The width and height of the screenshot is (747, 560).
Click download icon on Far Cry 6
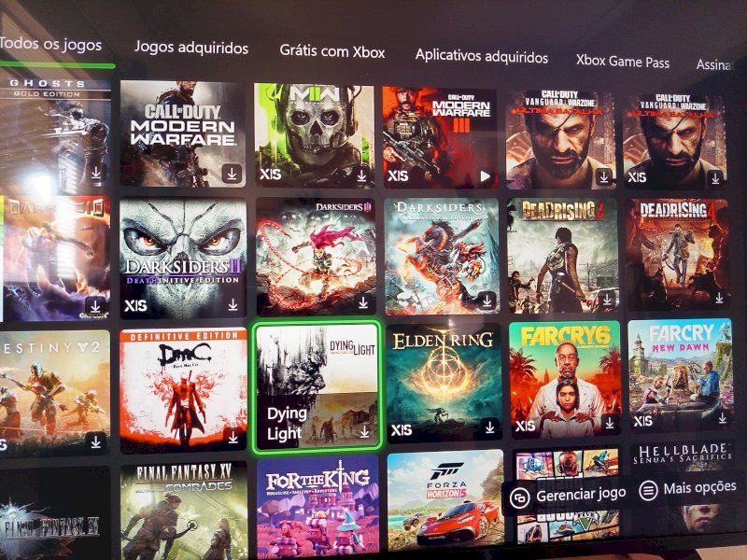pyautogui.click(x=610, y=422)
